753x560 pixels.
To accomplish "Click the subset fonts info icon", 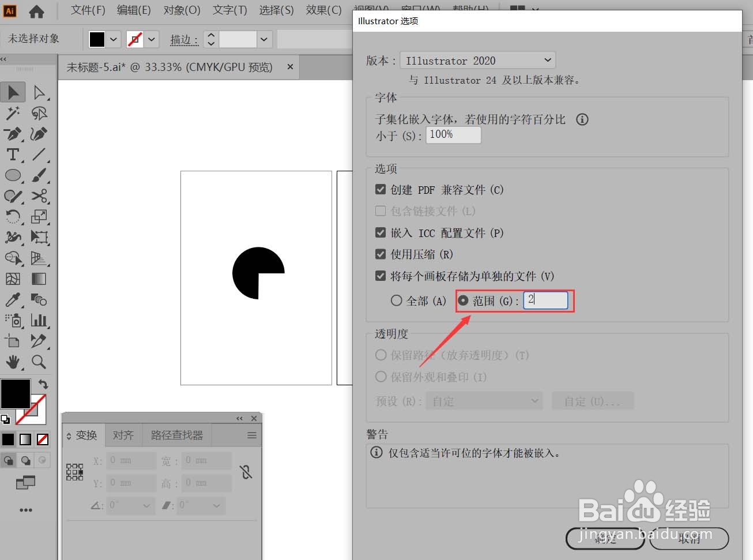I will (x=582, y=119).
